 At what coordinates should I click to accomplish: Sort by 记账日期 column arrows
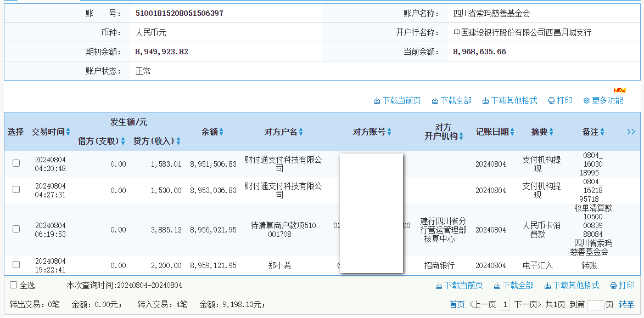pos(513,132)
